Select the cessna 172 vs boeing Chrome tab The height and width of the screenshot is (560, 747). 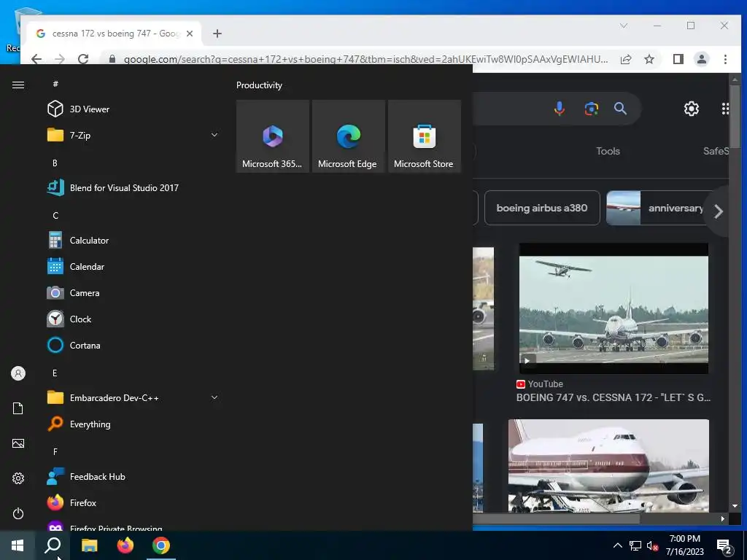pyautogui.click(x=115, y=34)
